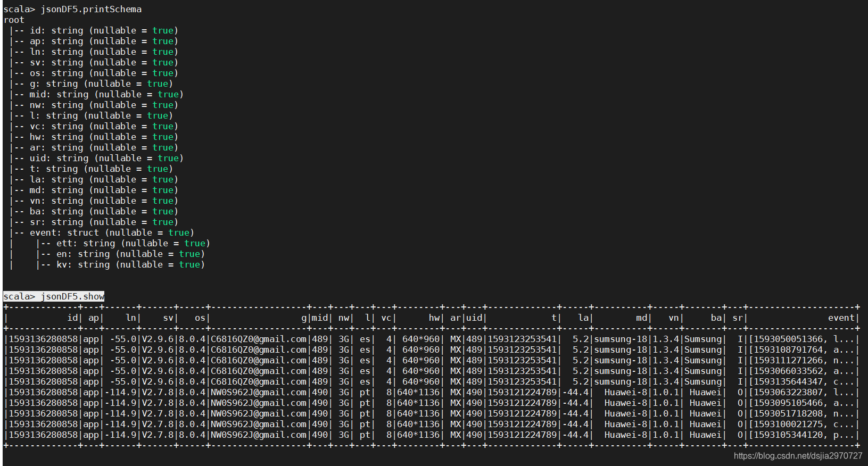Image resolution: width=868 pixels, height=466 pixels.
Task: Click event cell '[1593066033562, a...'
Action: click(802, 371)
